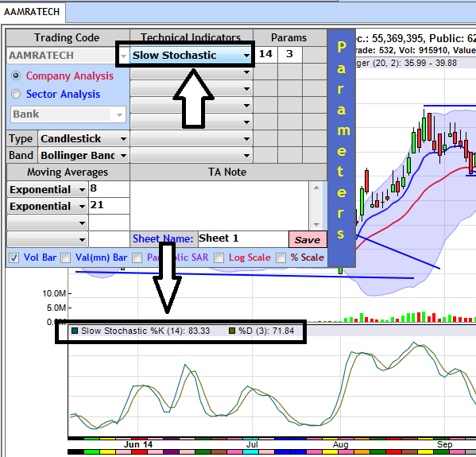Click the TA Note text area
The width and height of the screenshot is (476, 457).
219,206
